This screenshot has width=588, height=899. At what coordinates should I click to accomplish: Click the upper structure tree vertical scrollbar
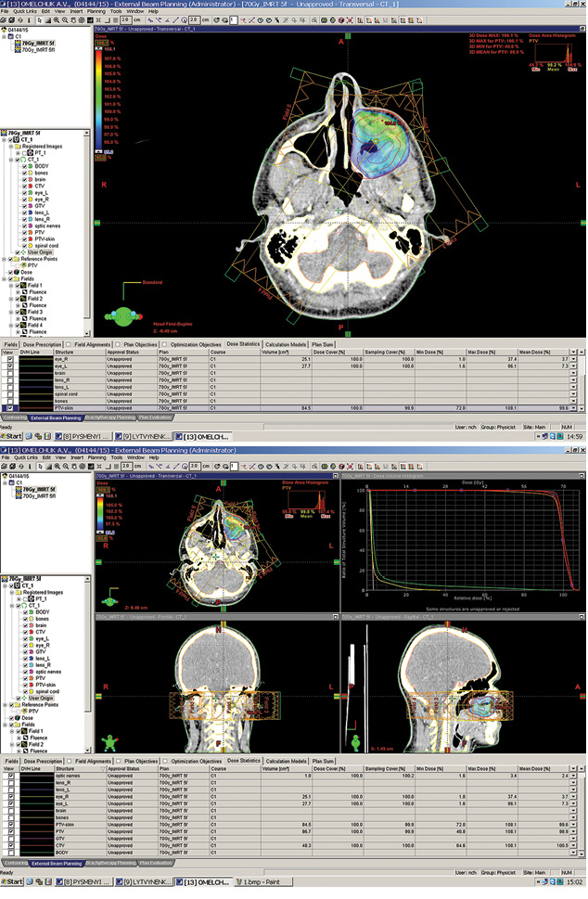86,232
